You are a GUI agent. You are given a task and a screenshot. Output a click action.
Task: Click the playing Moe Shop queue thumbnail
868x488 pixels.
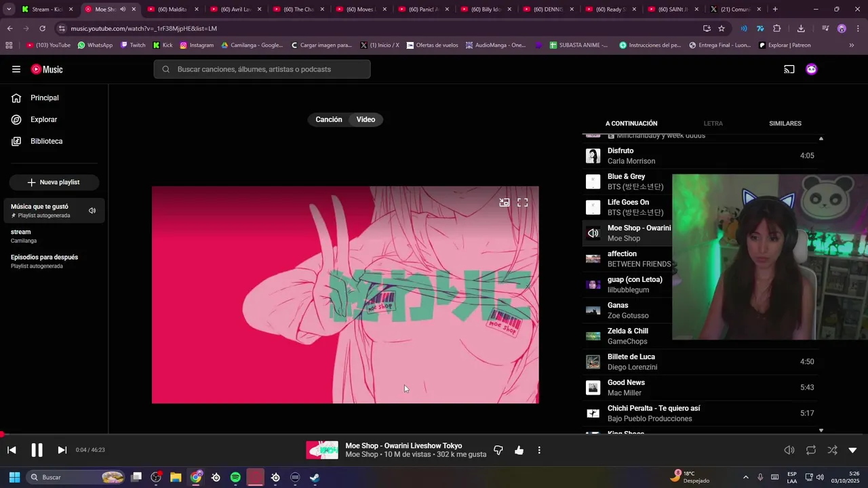pos(593,233)
